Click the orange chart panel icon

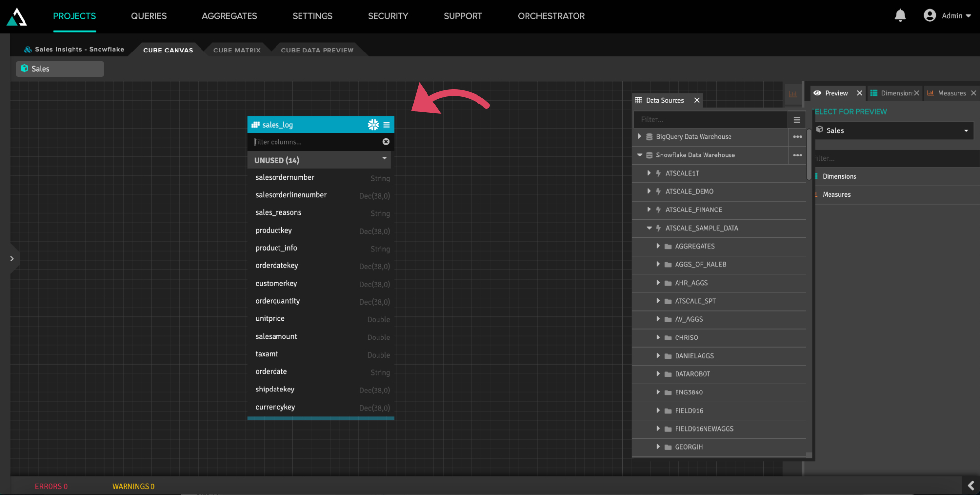coord(792,94)
